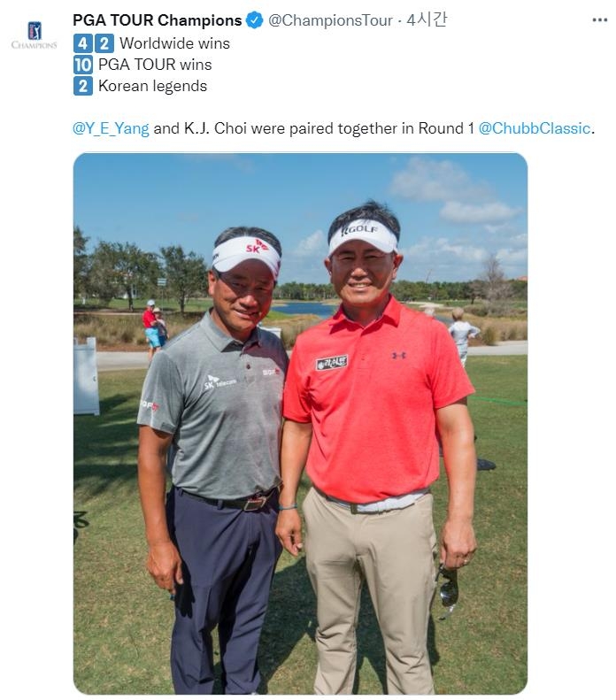The width and height of the screenshot is (616, 700).
Task: Open the @ChampionsTour handle
Action: point(330,20)
